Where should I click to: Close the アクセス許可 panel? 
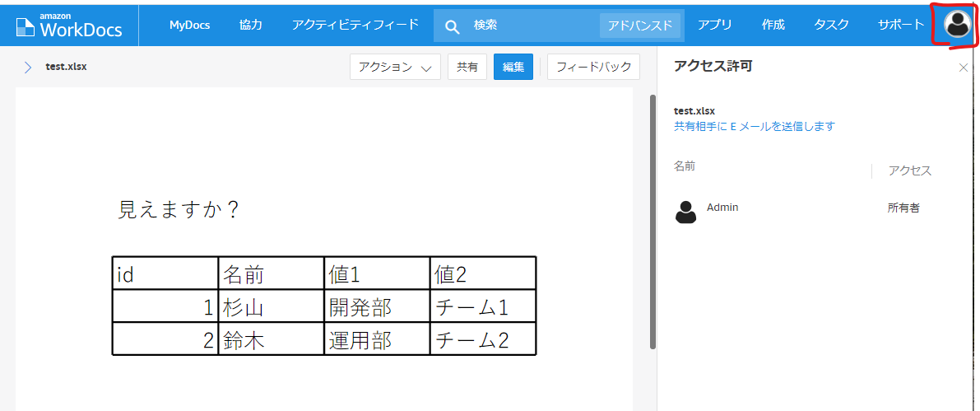click(x=963, y=68)
